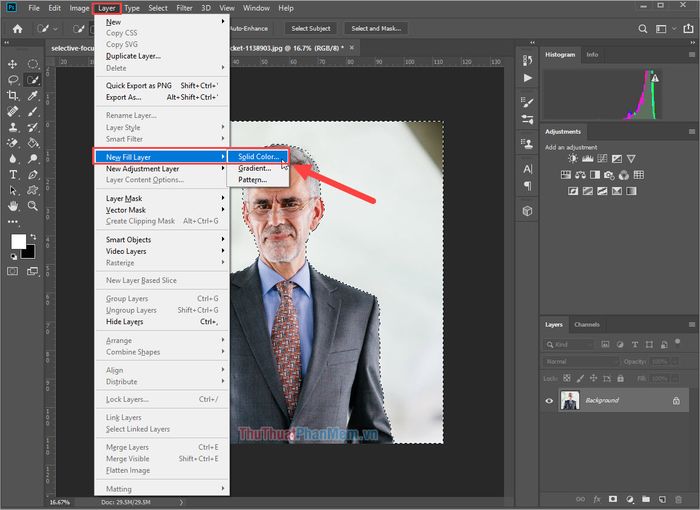Open the workspace switcher dropdown

coord(664,29)
